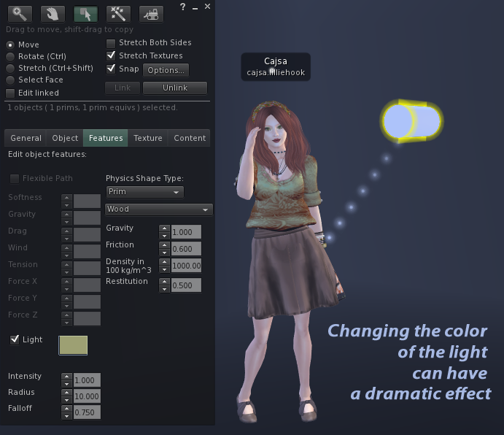Open the Physics Shape Type Prim dropdown
504x435 pixels.
point(144,192)
